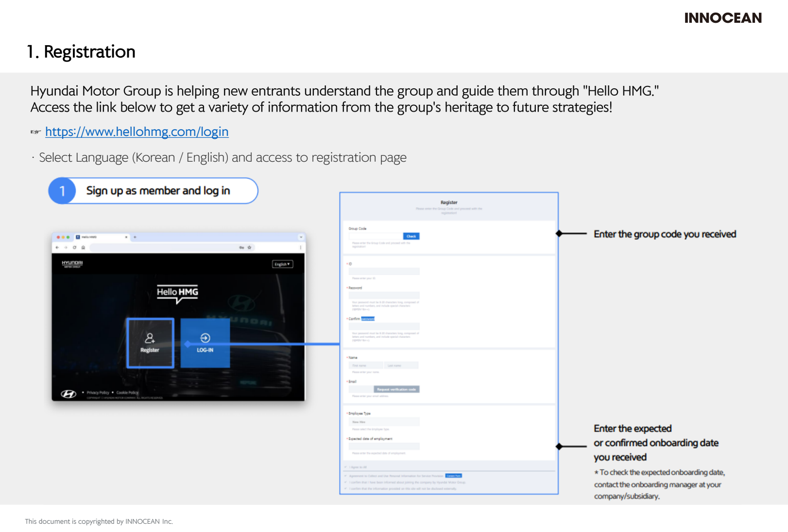
Task: Click the "Group Code" label
Action: pyautogui.click(x=358, y=229)
